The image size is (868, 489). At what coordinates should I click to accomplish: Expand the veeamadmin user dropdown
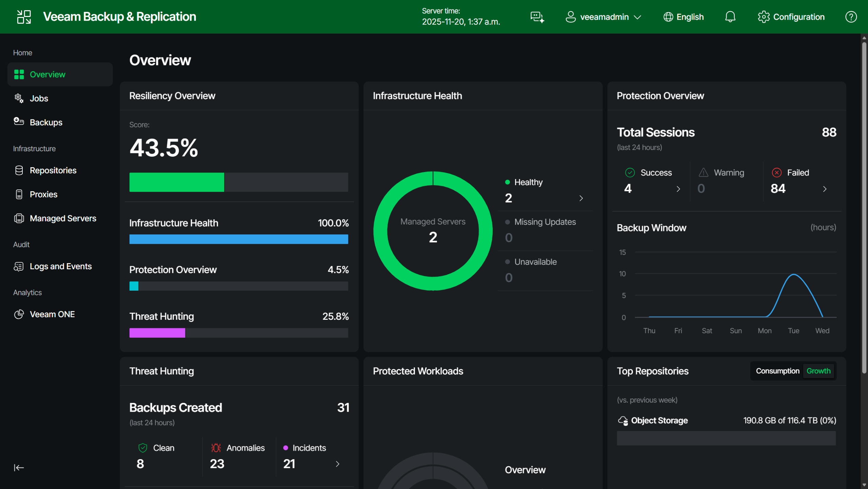click(603, 17)
